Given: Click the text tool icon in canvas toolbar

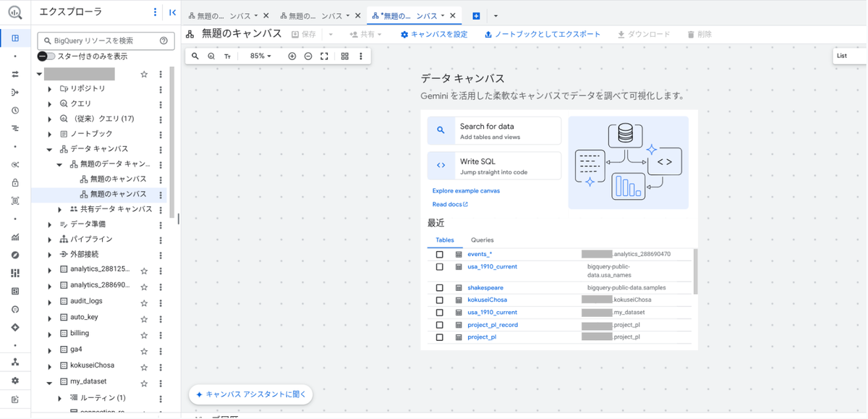Looking at the screenshot, I should [x=227, y=56].
